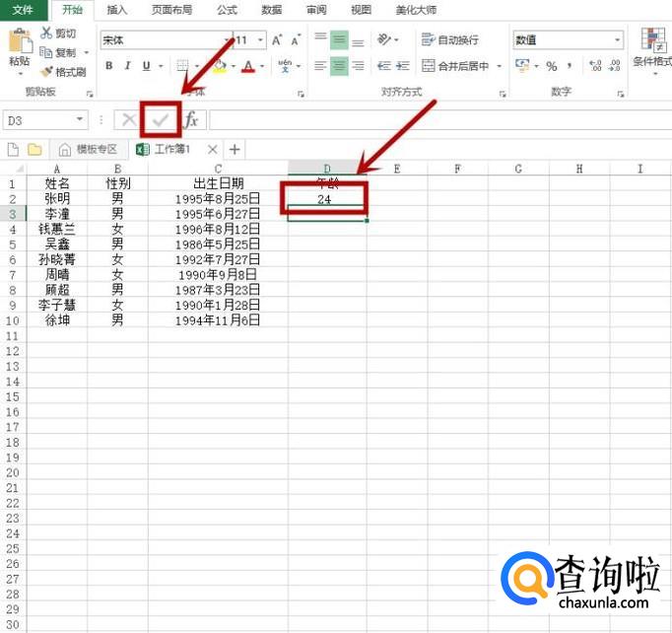Click the Copy icon
The image size is (672, 633).
(x=46, y=52)
